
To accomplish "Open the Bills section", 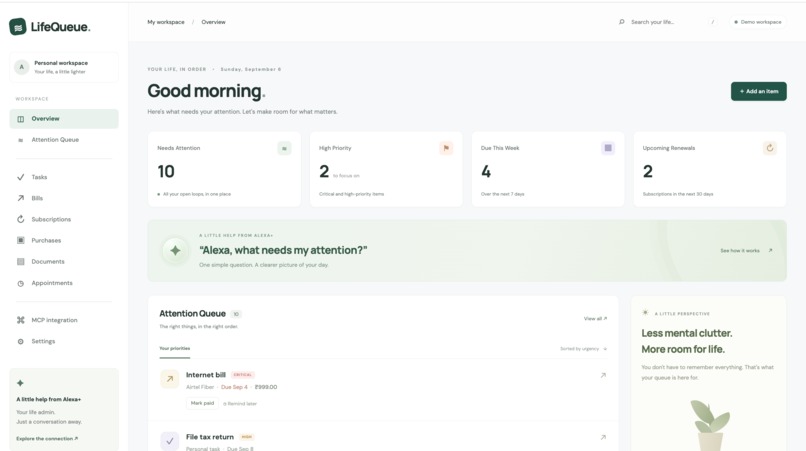I will click(64, 198).
